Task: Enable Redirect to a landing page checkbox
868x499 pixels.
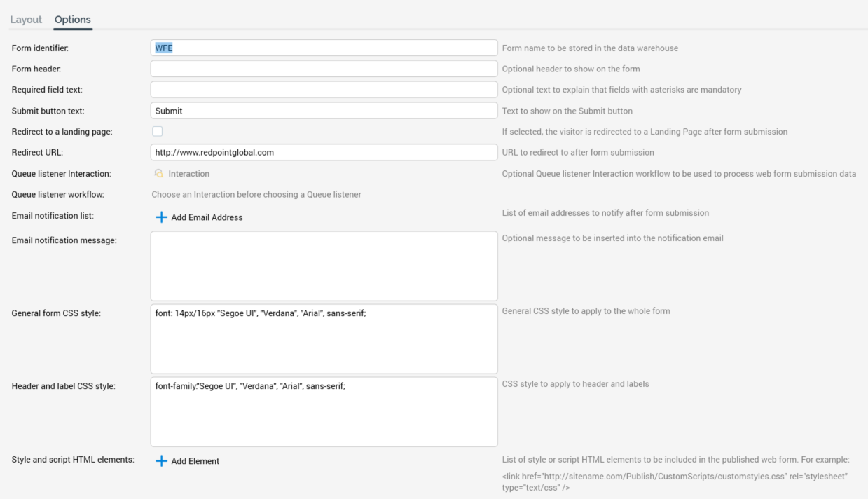Action: pyautogui.click(x=158, y=131)
